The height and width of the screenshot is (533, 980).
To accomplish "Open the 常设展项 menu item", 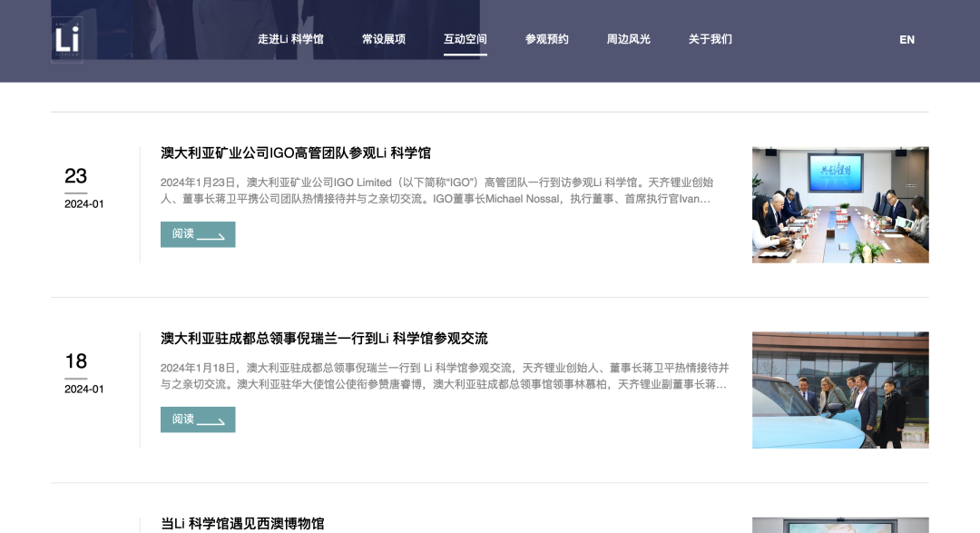I will (382, 40).
